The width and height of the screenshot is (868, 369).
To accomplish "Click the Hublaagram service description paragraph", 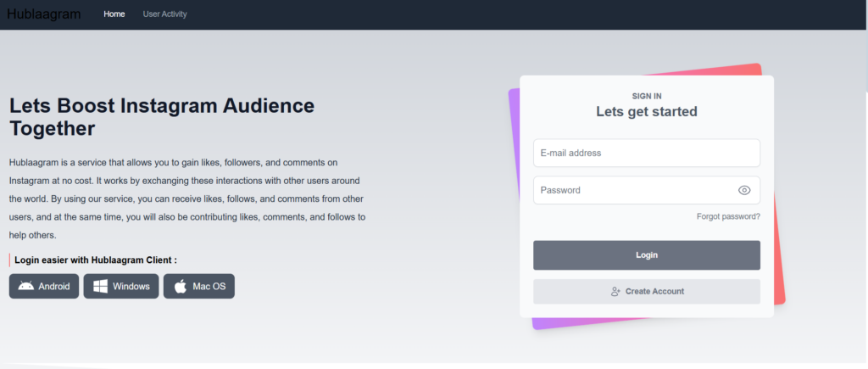I will pos(187,198).
